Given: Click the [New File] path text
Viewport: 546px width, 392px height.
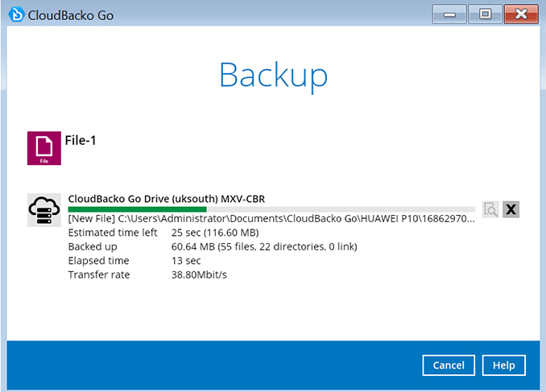Looking at the screenshot, I should (271, 219).
